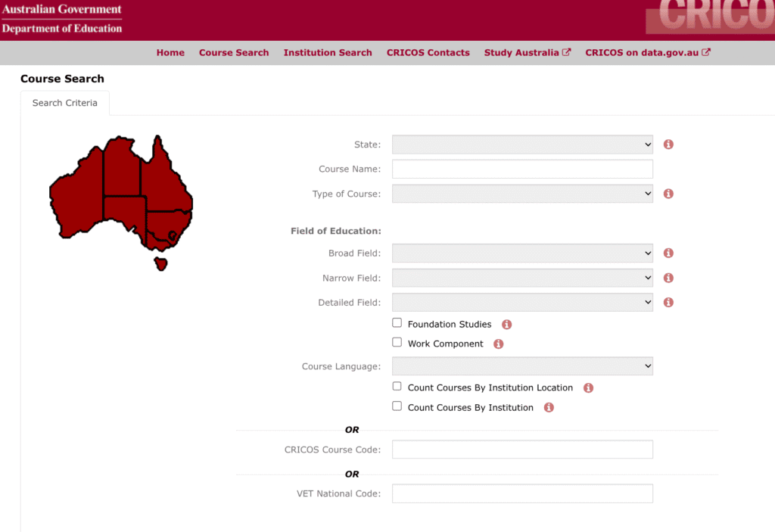This screenshot has height=532, width=775.
Task: Click into the CRICOS Course Code field
Action: pyautogui.click(x=522, y=450)
